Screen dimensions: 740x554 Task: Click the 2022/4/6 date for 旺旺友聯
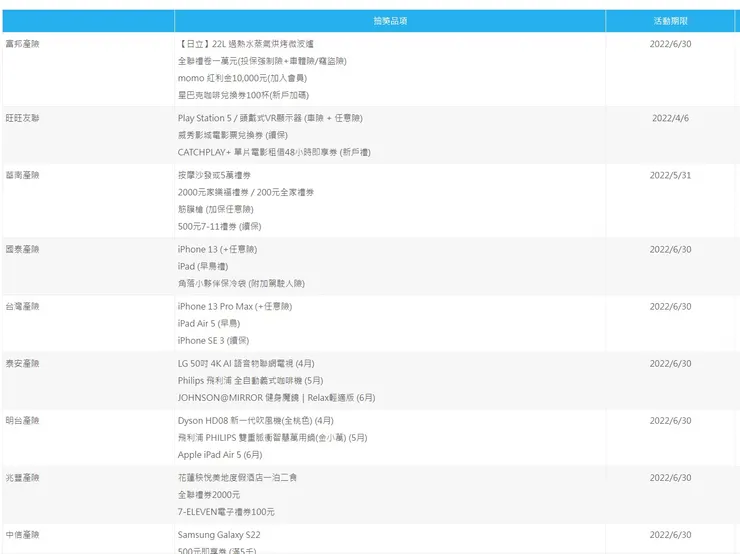point(670,118)
